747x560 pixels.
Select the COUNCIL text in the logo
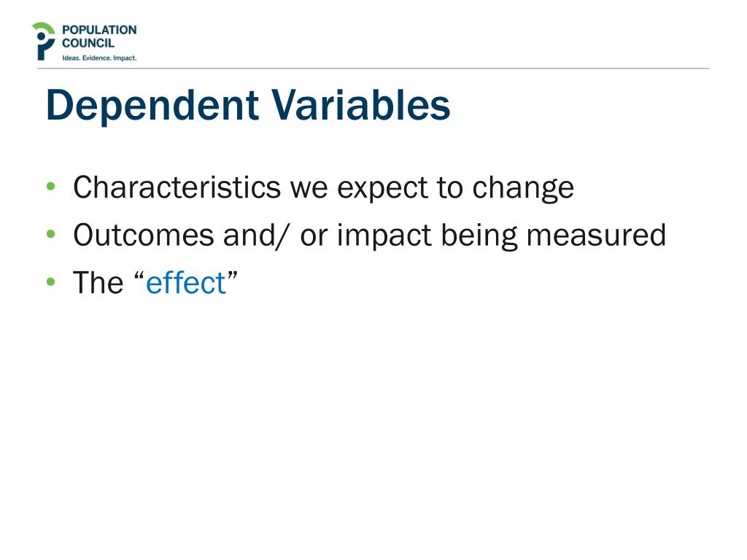[88, 43]
